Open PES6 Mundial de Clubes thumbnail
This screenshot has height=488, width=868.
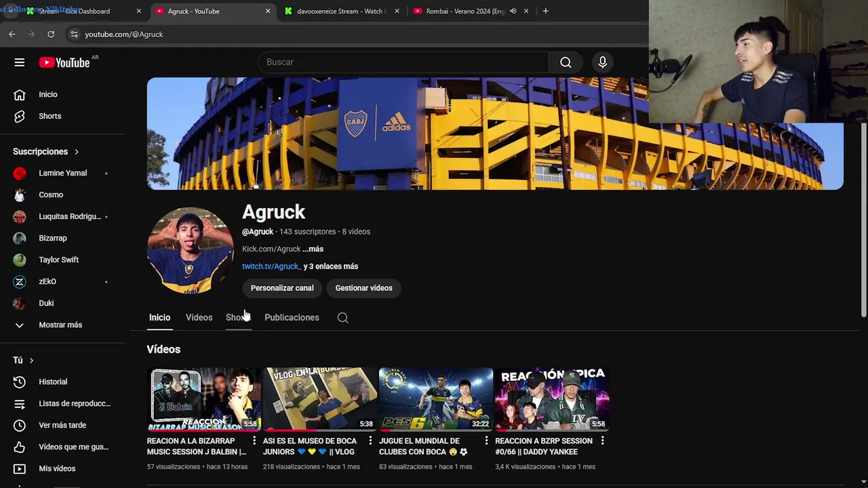436,399
